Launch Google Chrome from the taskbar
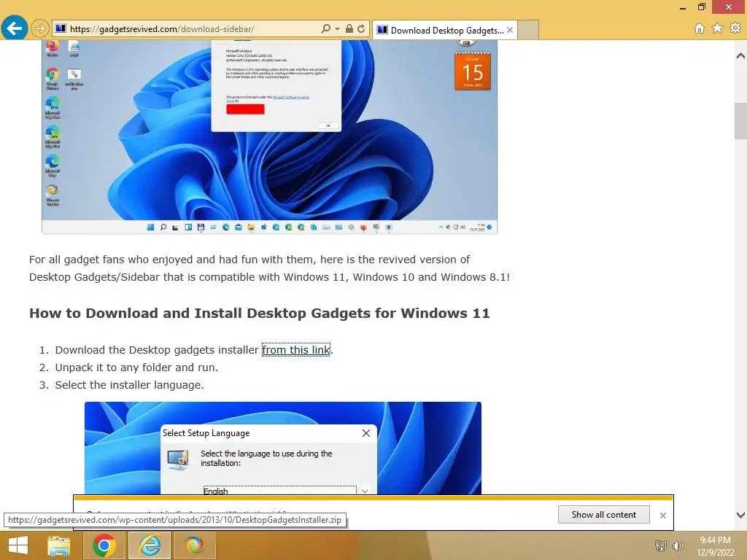747x560 pixels. (x=104, y=545)
